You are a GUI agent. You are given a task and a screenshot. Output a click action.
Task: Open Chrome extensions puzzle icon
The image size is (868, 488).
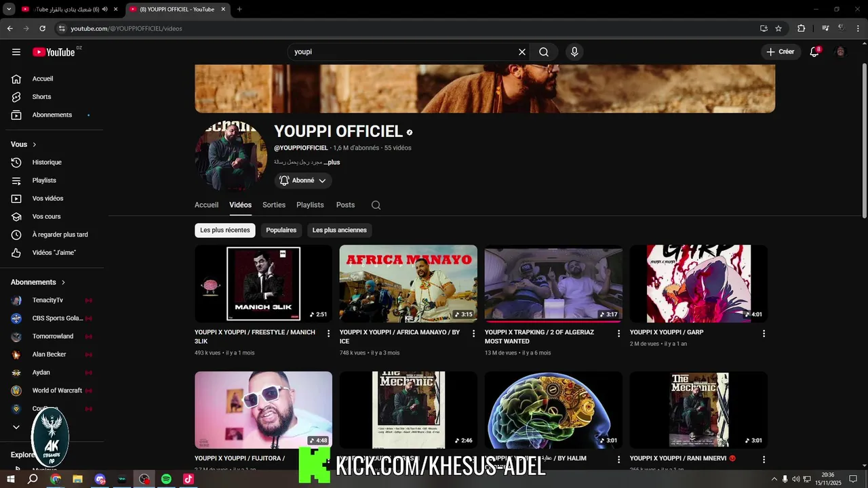pos(801,28)
